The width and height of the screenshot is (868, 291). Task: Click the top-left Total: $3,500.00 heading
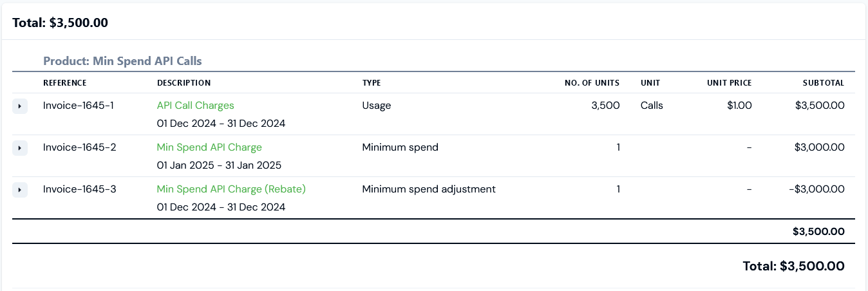tap(60, 23)
